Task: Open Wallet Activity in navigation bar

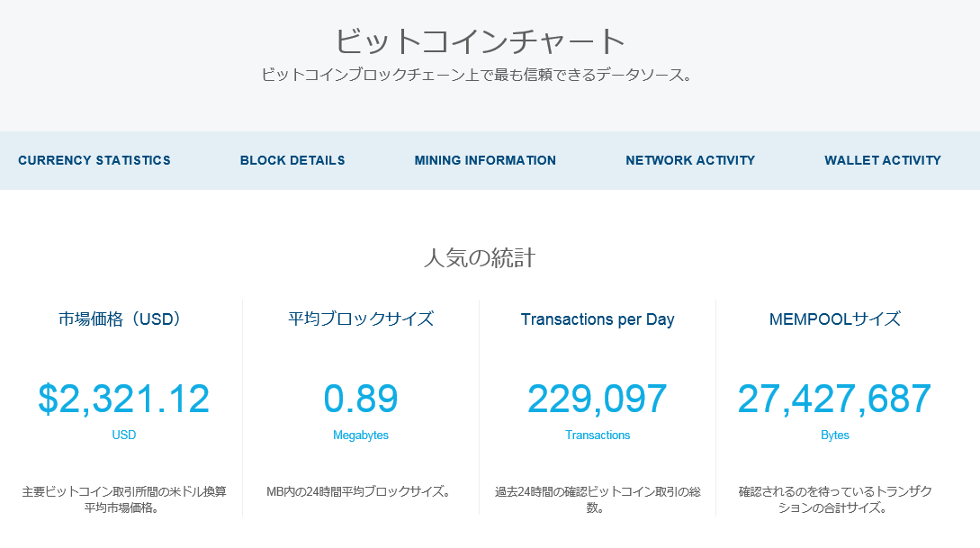Action: click(x=883, y=160)
